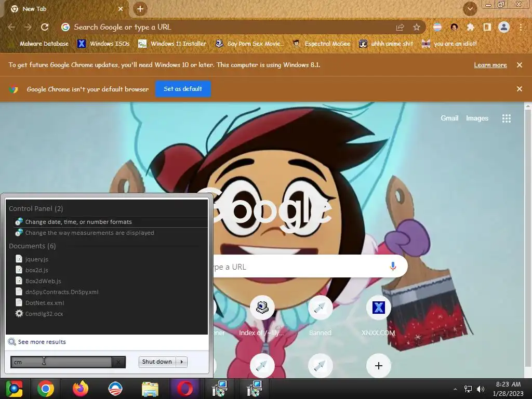Close the New Tab tab
This screenshot has height=399, width=532.
[121, 9]
